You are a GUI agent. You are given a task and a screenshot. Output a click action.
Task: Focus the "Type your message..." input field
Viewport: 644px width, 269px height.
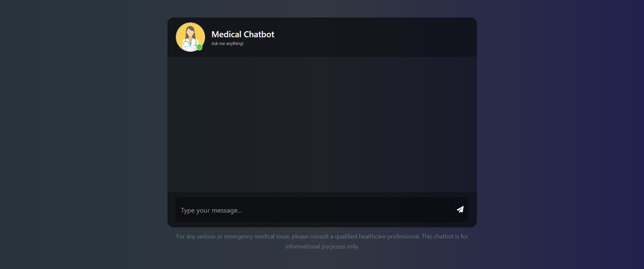[314, 210]
